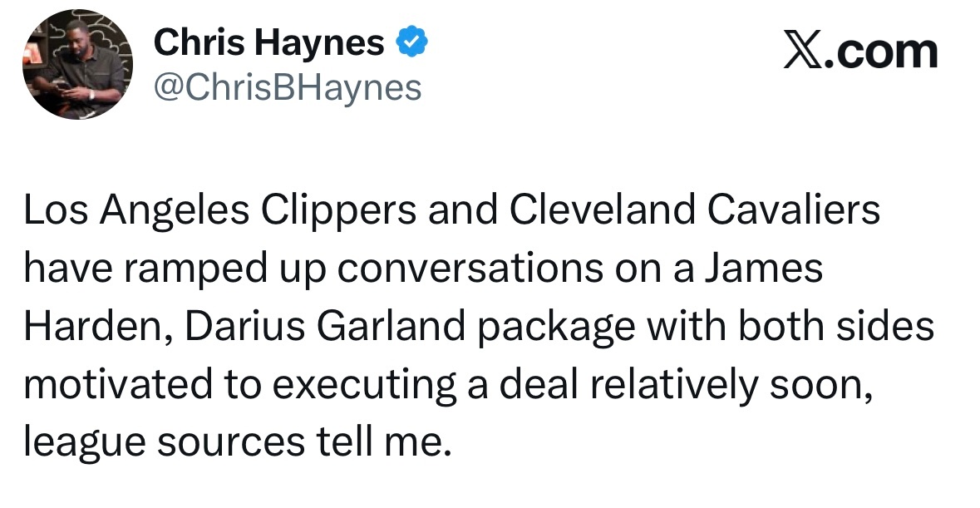Click the blue verified checkmark badge
The width and height of the screenshot is (980, 508).
(412, 42)
